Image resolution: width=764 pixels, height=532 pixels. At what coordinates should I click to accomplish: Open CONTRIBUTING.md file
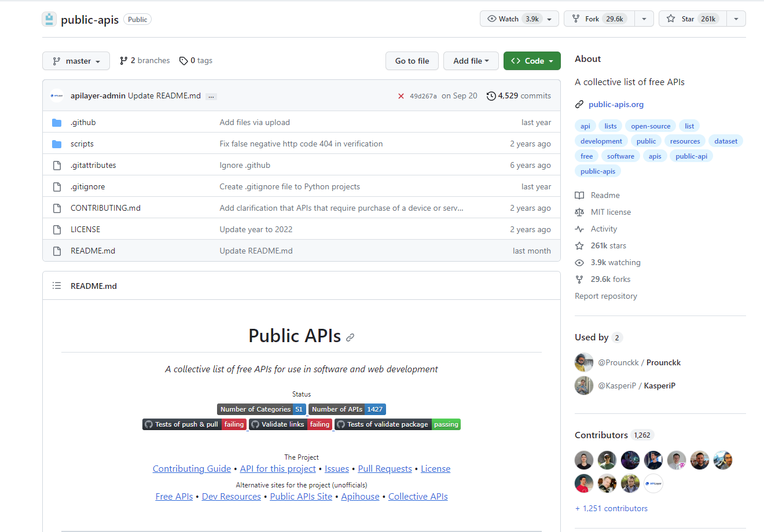point(105,208)
